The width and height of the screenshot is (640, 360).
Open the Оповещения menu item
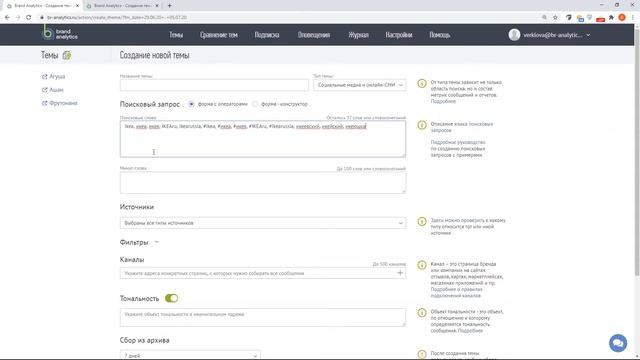pos(313,35)
